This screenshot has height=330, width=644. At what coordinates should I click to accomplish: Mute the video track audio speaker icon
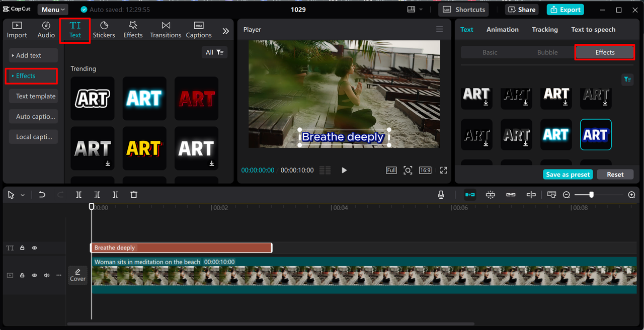click(47, 275)
